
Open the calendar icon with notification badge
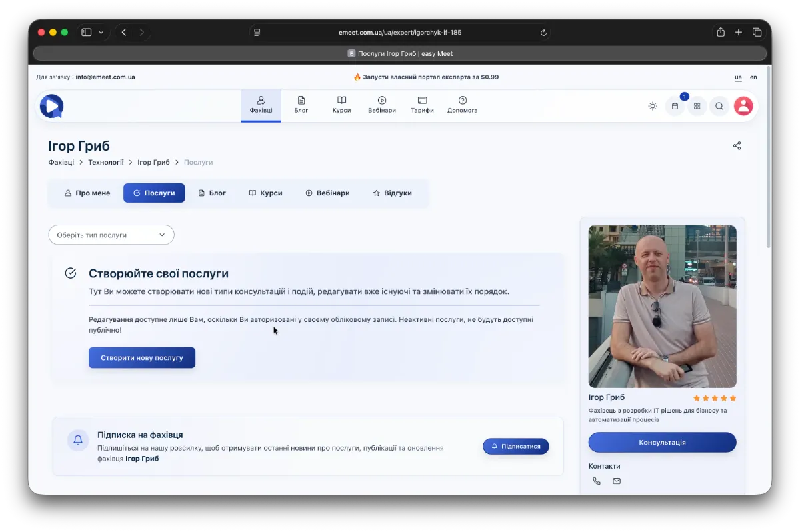675,106
